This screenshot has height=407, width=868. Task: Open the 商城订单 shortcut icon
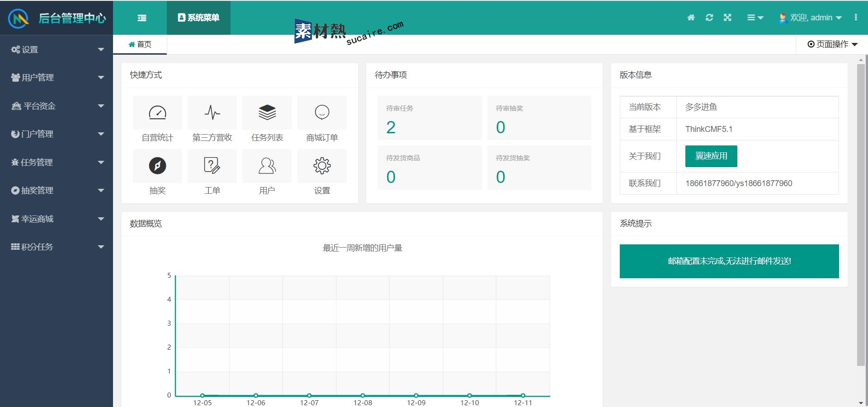coord(322,112)
